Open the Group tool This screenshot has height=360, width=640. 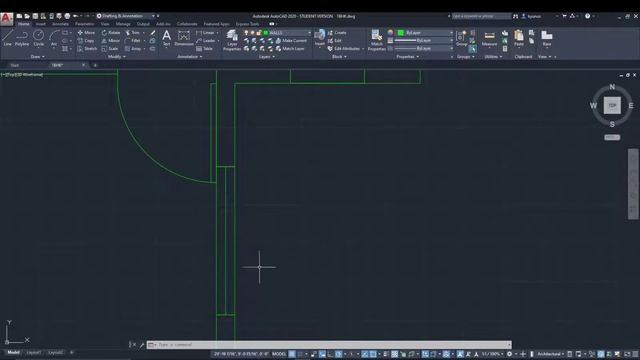461,38
